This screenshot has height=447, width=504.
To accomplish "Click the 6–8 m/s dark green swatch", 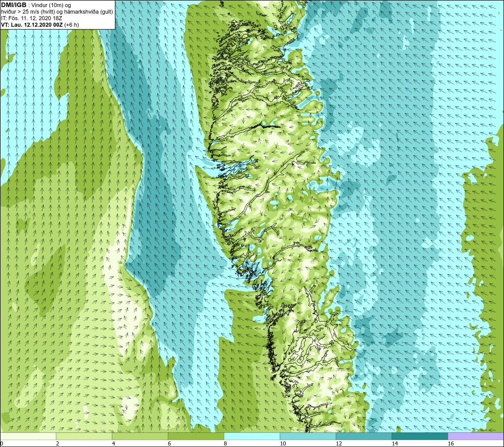I will click(196, 436).
